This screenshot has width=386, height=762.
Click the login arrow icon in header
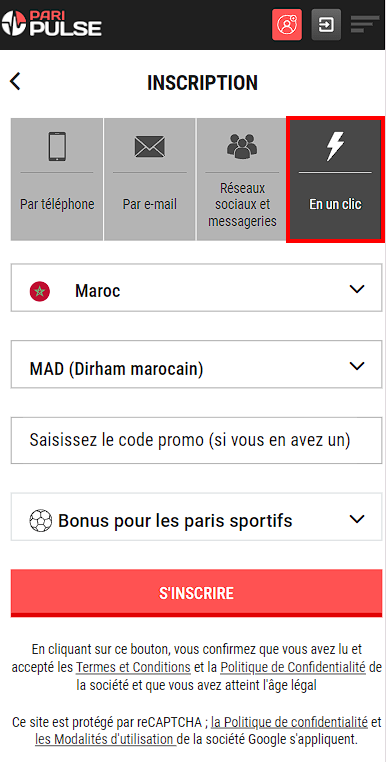click(x=326, y=24)
